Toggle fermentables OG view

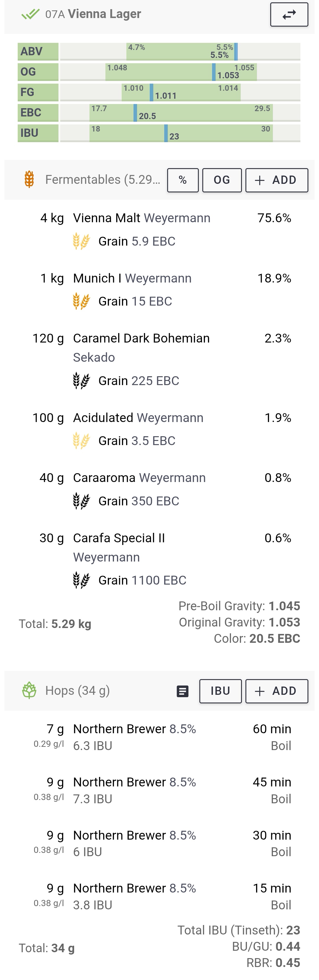[222, 180]
